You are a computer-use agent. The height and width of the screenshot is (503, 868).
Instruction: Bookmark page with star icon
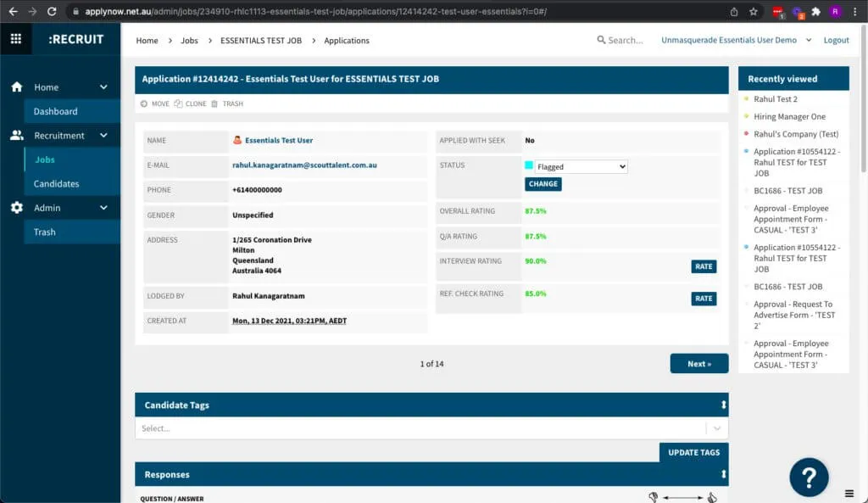tap(754, 11)
